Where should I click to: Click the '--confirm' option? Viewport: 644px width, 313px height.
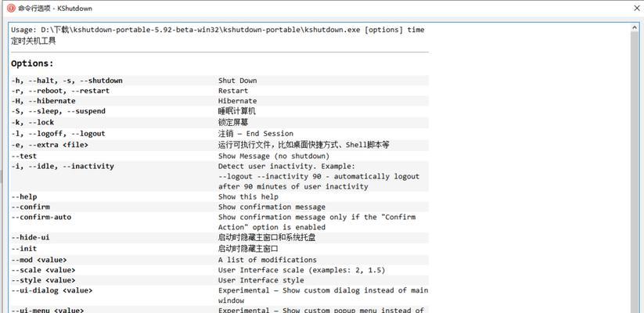pos(31,207)
